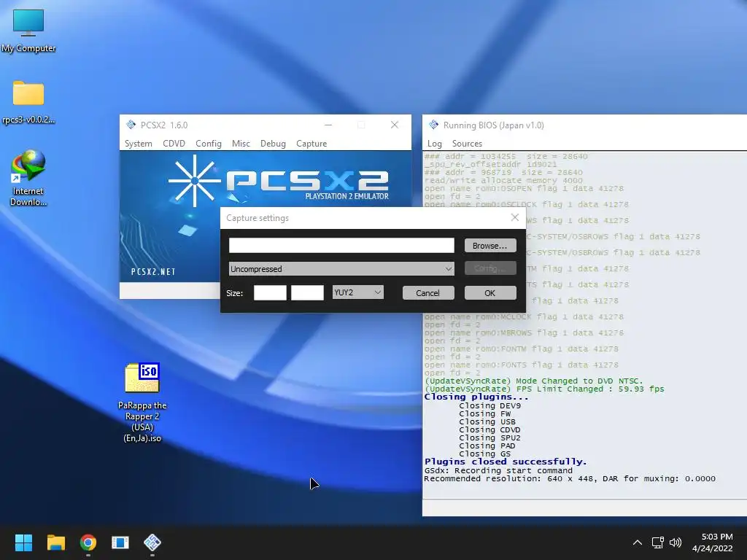747x560 pixels.
Task: Open the rpcs3 folder on desktop
Action: 28,102
